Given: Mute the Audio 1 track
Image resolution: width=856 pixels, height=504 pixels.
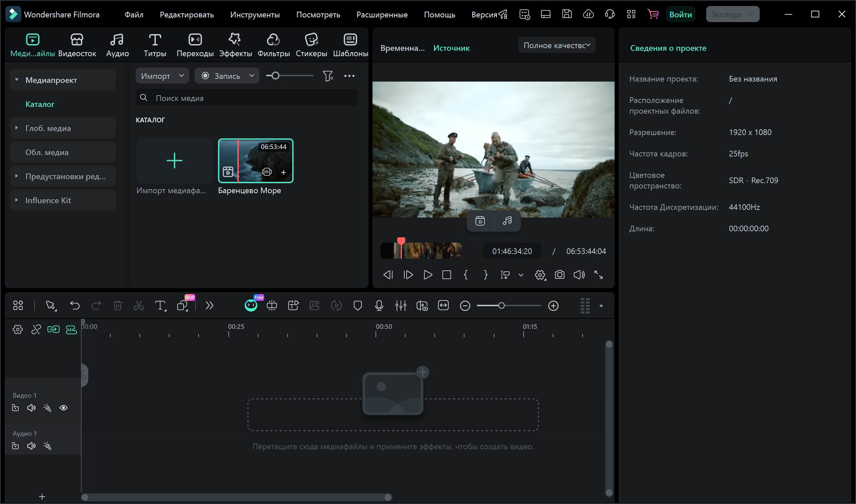Looking at the screenshot, I should click(31, 446).
